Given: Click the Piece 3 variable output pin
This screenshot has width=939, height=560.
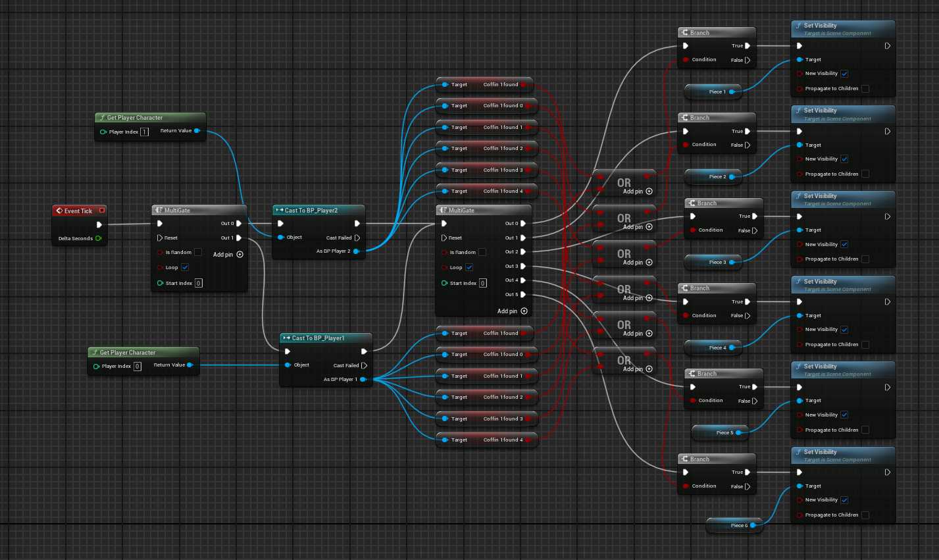Looking at the screenshot, I should coord(731,262).
